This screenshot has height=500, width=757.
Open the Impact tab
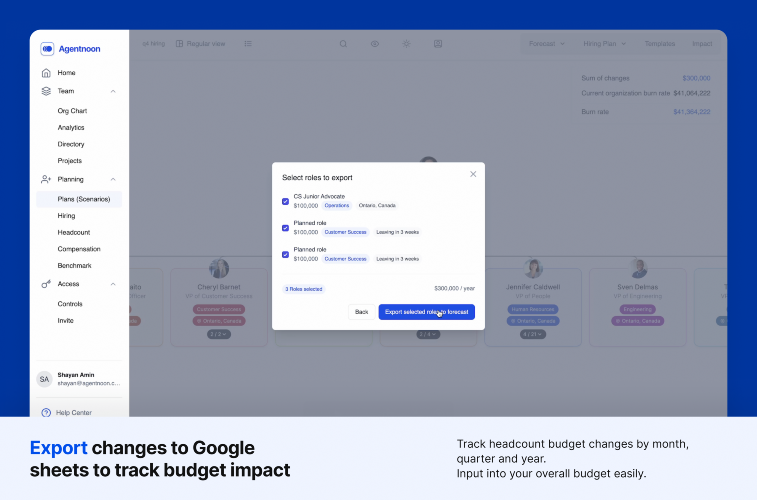click(x=702, y=44)
